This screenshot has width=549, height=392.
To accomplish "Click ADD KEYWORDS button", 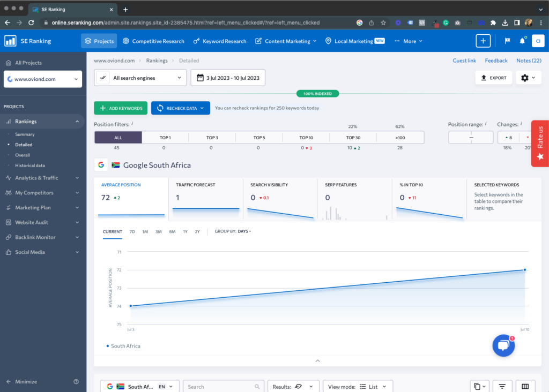I will pyautogui.click(x=121, y=108).
